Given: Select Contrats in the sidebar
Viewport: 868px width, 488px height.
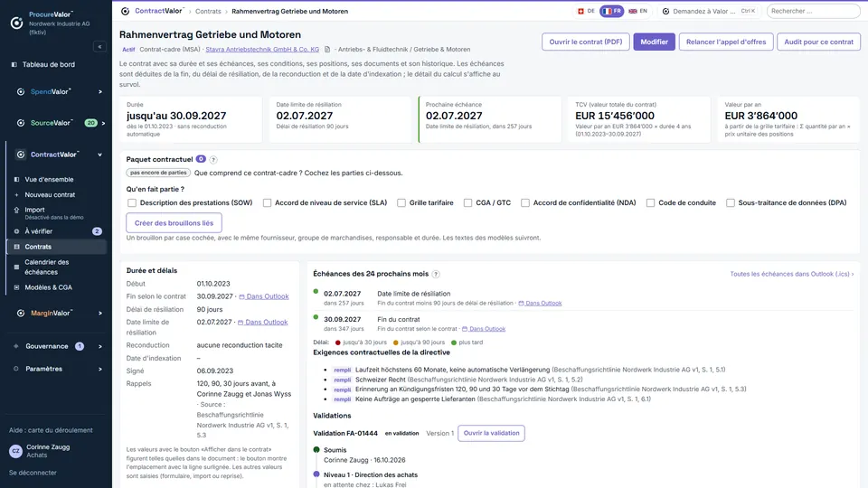Looking at the screenshot, I should [x=56, y=247].
